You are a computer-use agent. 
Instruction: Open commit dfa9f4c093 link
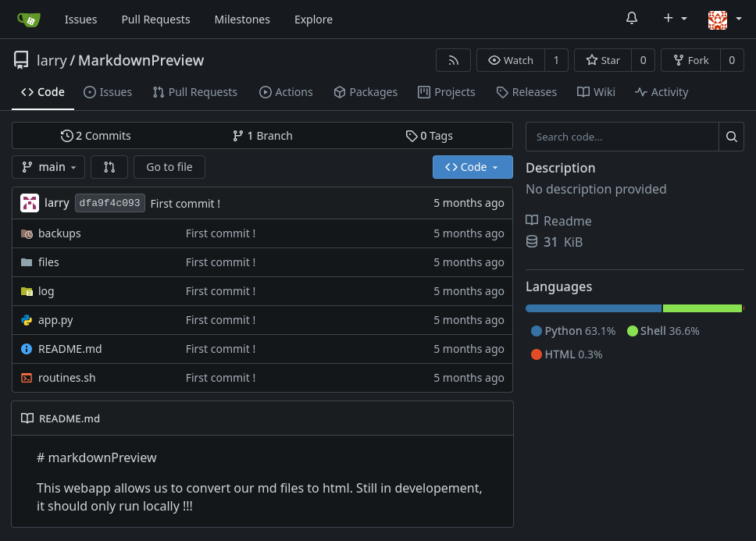click(x=109, y=203)
